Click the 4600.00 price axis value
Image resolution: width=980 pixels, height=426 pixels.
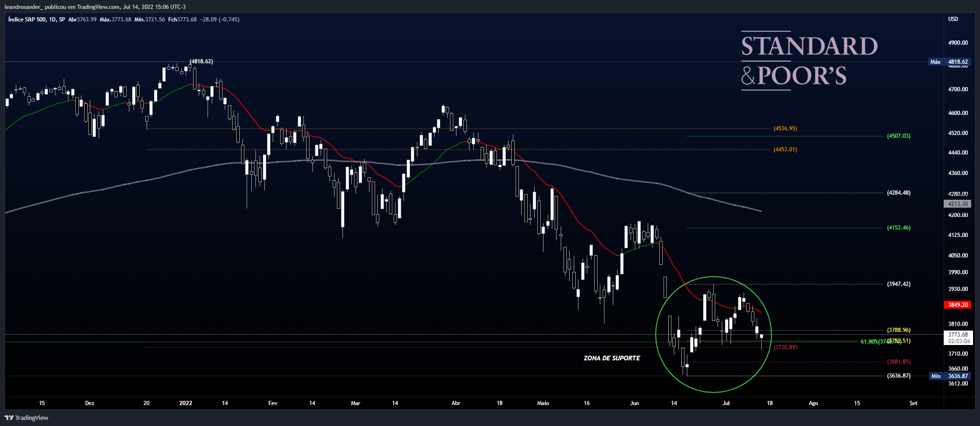958,113
